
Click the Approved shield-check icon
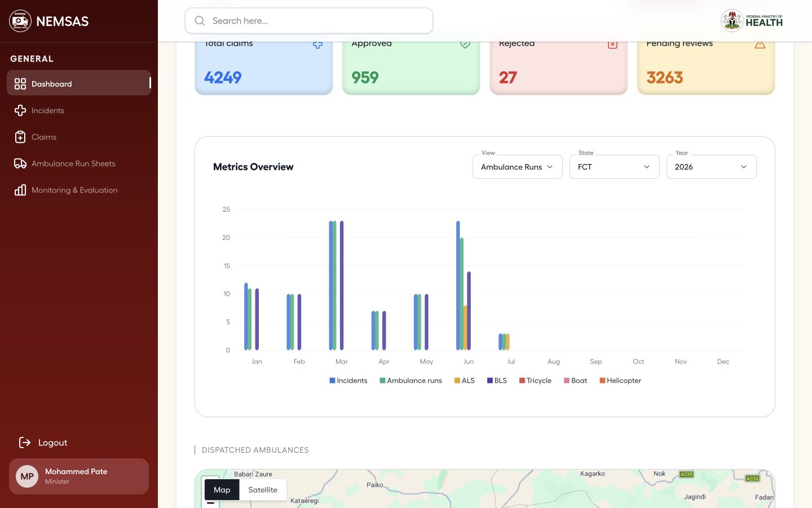pos(465,44)
